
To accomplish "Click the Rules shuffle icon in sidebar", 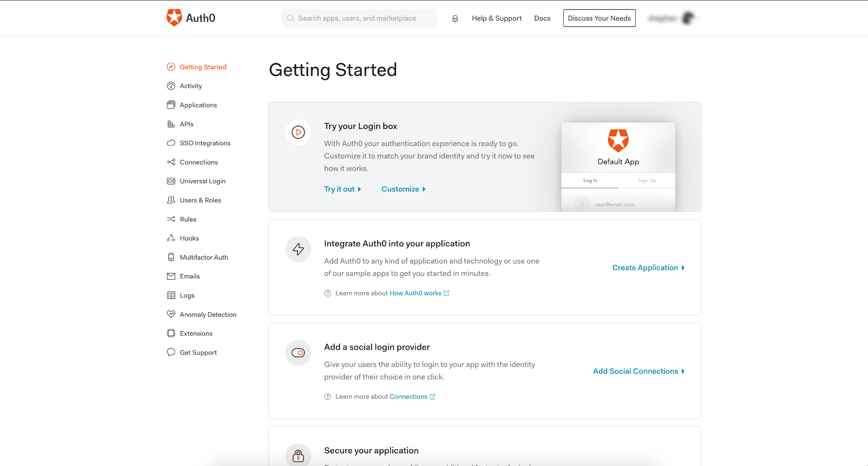I will (x=171, y=219).
